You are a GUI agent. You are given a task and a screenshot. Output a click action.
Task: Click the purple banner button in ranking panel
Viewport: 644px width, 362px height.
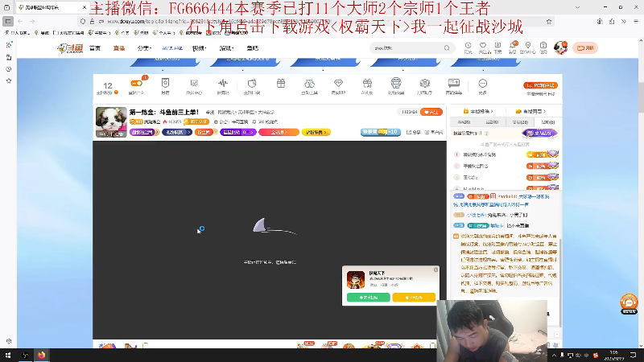[539, 133]
